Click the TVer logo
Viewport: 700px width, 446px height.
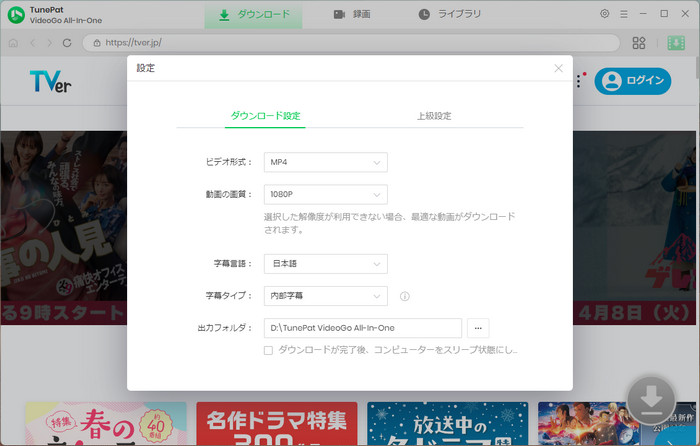point(50,81)
